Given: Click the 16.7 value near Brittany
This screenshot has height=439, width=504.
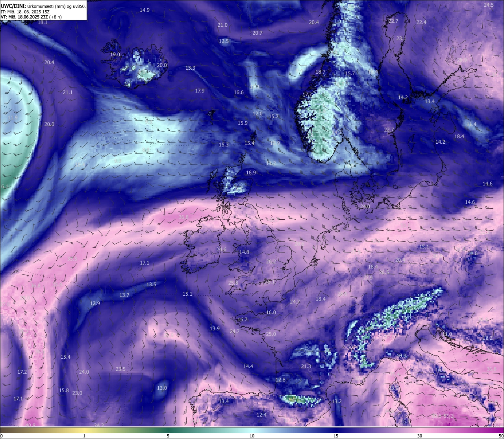Looking at the screenshot, I should [243, 320].
